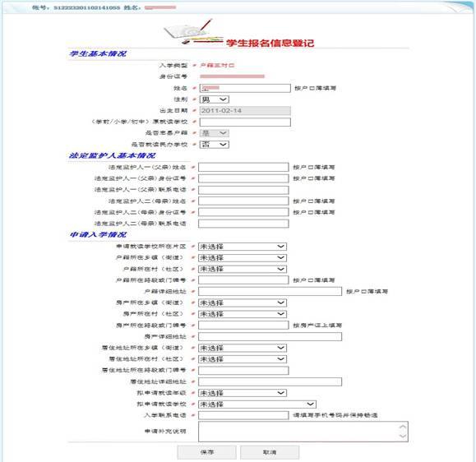Click the 按户口簿填写 hint beside 户籍详细地址

tap(367, 291)
